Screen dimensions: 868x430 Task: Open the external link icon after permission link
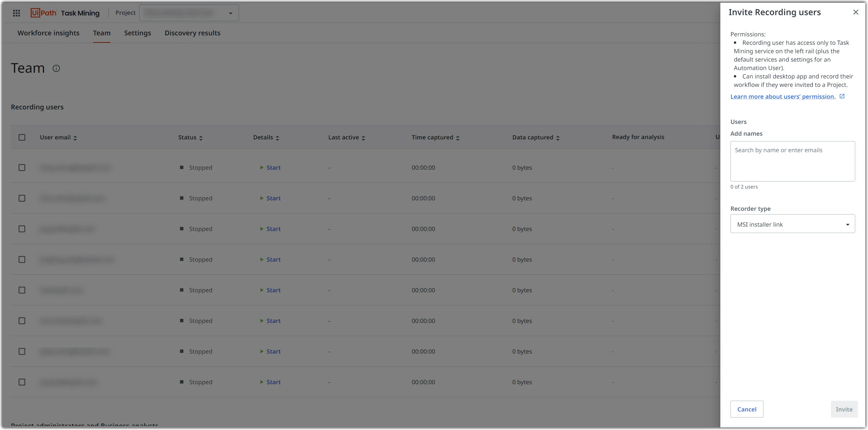point(842,96)
